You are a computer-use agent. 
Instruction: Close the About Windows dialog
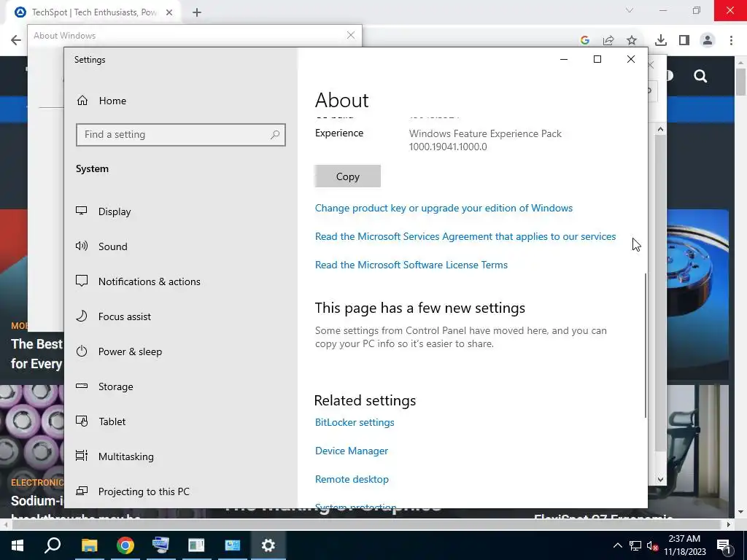(x=351, y=35)
